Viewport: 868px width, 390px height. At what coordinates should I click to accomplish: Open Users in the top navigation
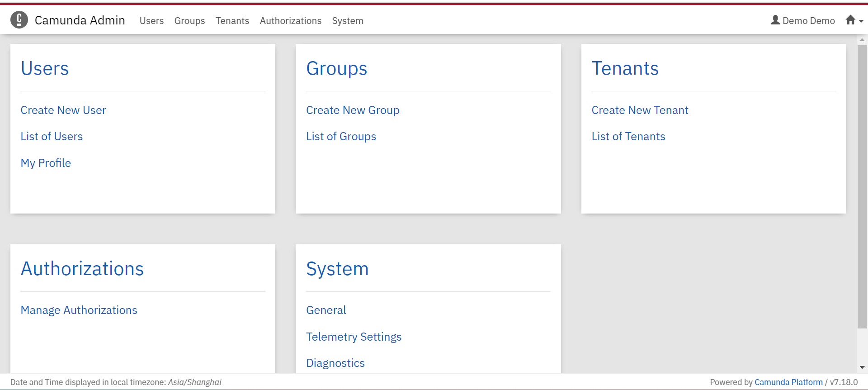[x=151, y=21]
